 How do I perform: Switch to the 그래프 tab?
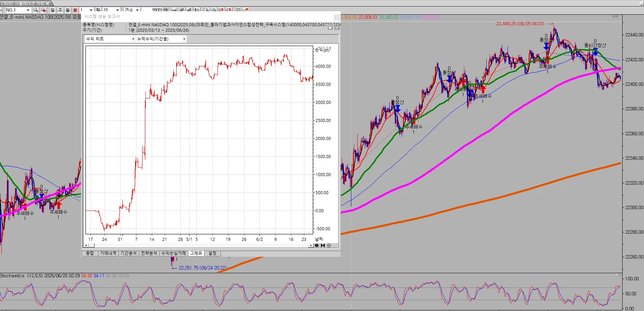tap(196, 253)
